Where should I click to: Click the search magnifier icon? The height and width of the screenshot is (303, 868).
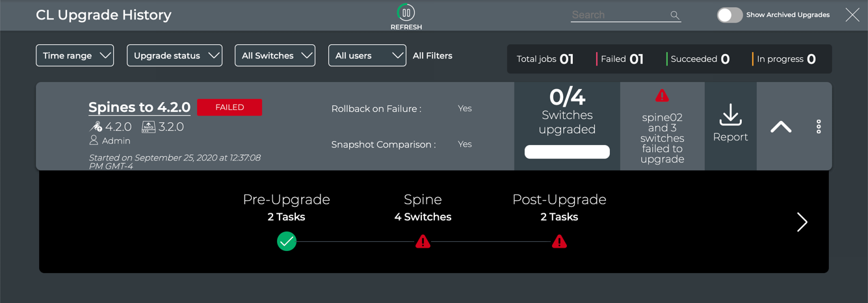pos(674,15)
